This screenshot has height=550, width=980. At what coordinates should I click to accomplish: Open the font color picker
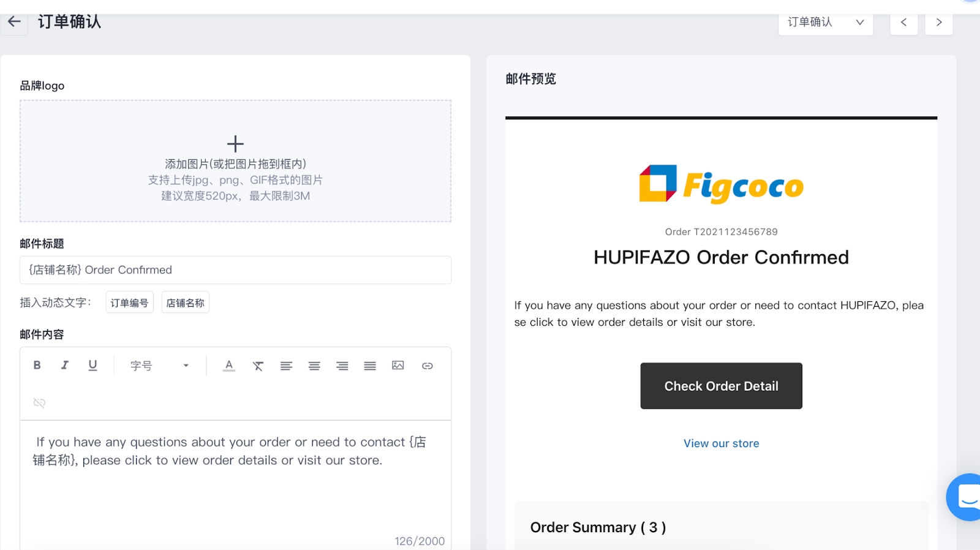tap(229, 366)
